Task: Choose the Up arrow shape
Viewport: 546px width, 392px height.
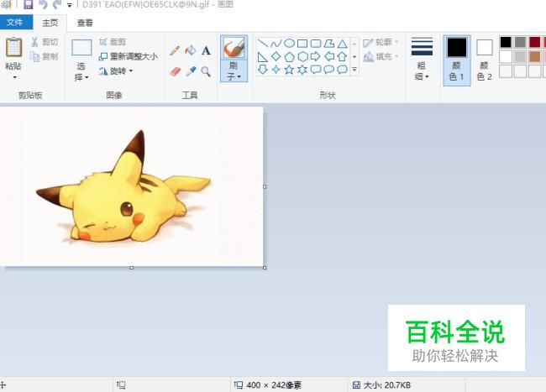Action: (342, 56)
